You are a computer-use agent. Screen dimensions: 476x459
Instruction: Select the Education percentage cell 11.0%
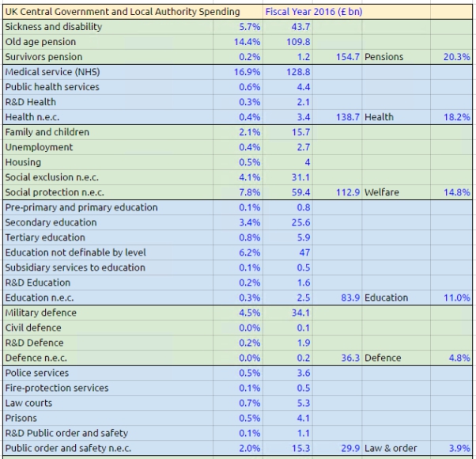[x=451, y=298]
